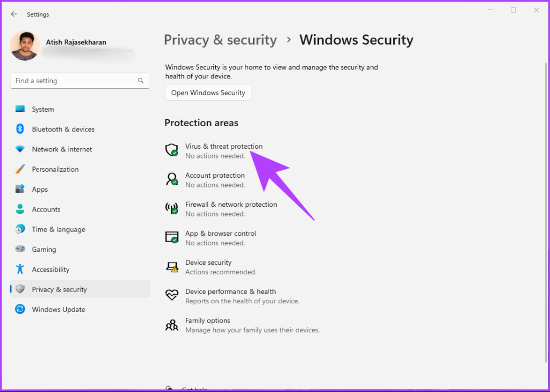Open the System settings category
The width and height of the screenshot is (550, 392).
tap(42, 110)
